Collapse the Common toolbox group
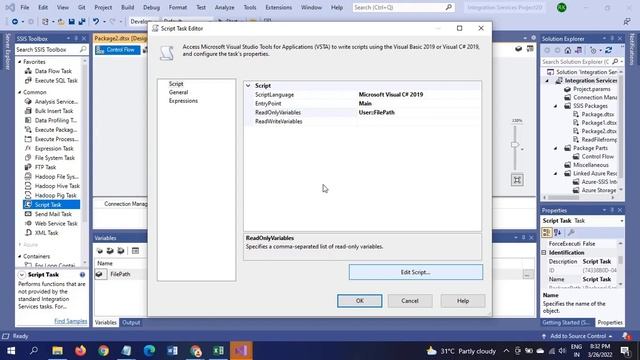Viewport: 640px width, 360px height. tap(20, 93)
